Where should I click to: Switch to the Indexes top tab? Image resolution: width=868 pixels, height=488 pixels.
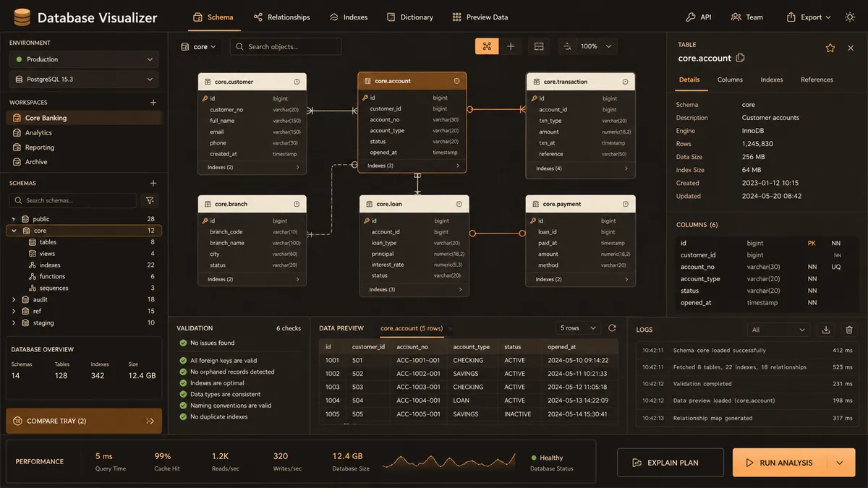(349, 17)
